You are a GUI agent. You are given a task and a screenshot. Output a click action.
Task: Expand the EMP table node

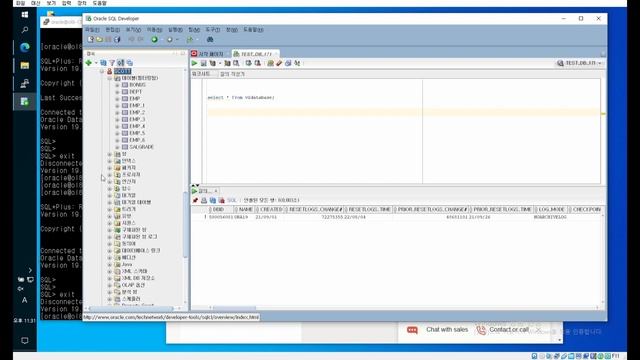117,99
